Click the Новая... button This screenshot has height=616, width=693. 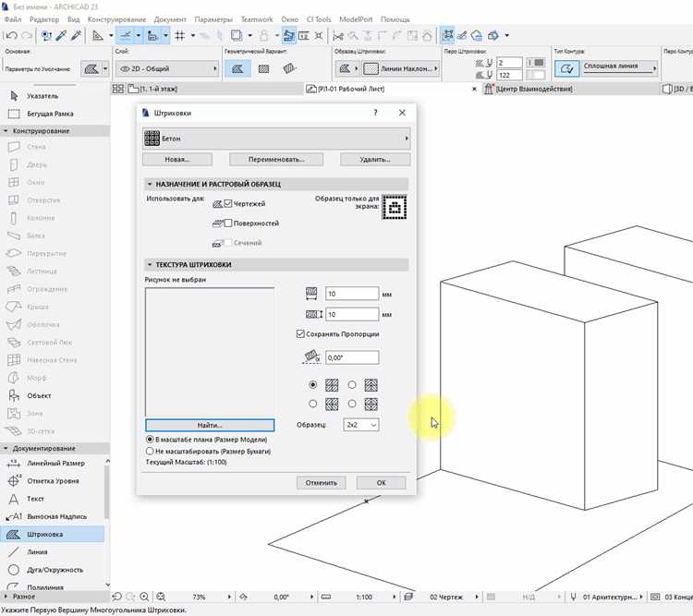177,160
